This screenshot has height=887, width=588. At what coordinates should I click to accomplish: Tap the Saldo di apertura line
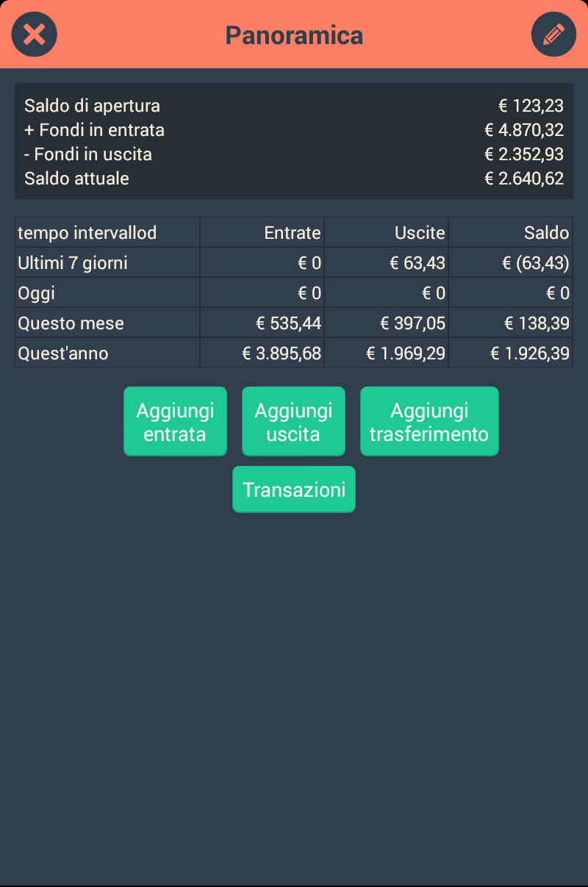tap(294, 106)
